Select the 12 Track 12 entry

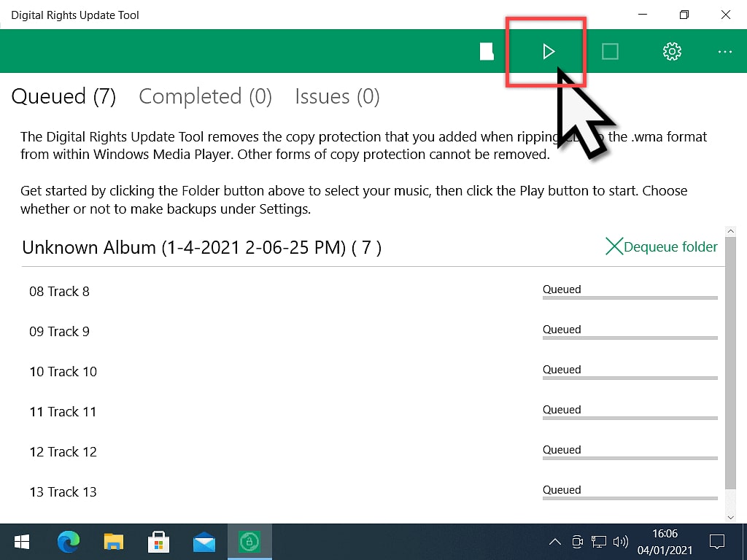[x=63, y=451]
